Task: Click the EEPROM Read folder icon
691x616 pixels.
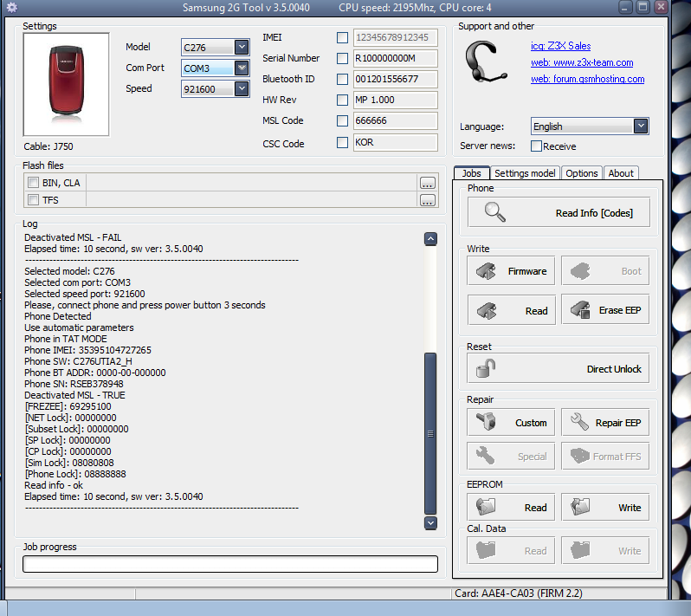Action: click(x=486, y=507)
